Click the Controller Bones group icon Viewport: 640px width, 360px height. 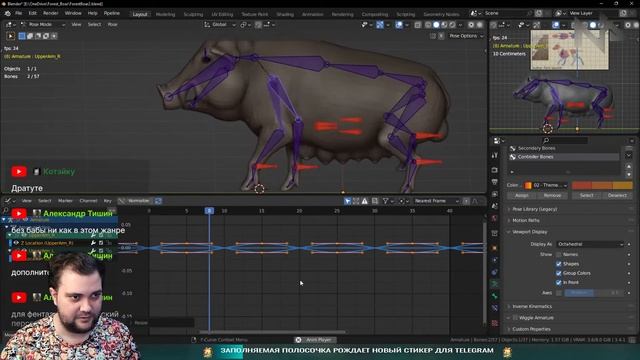[513, 157]
